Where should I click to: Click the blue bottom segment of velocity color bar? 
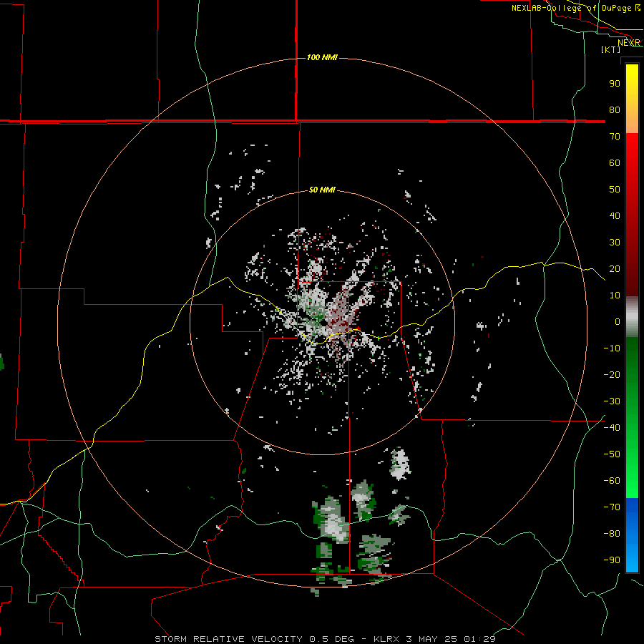coord(632,535)
